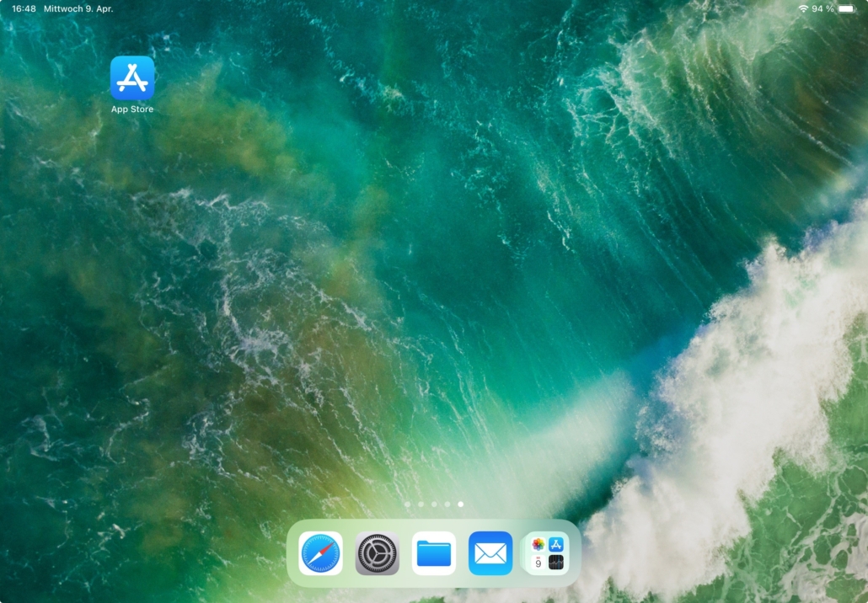Viewport: 868px width, 603px height.
Task: Tap the highlighted fifth page dot
Action: coord(461,504)
